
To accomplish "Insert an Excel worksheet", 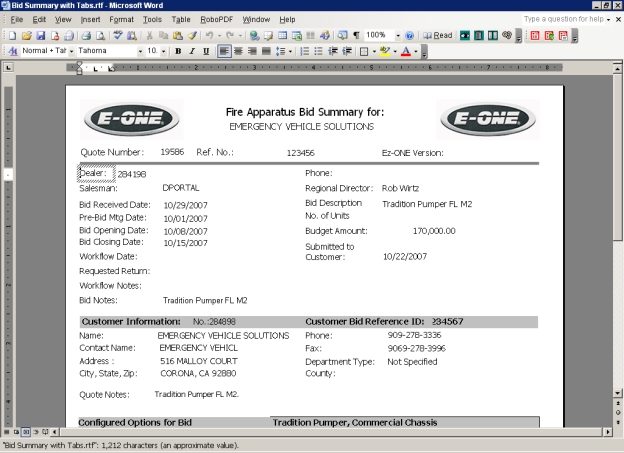I will click(x=296, y=36).
